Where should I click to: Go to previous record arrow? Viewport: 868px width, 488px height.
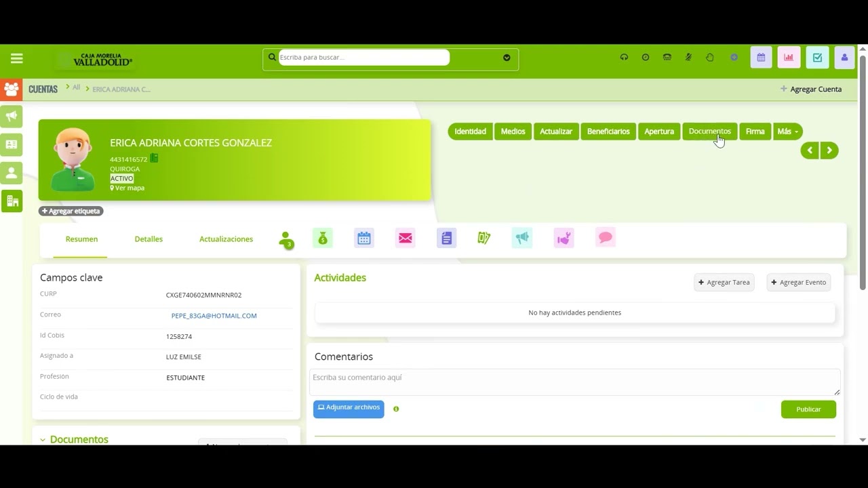tap(810, 150)
